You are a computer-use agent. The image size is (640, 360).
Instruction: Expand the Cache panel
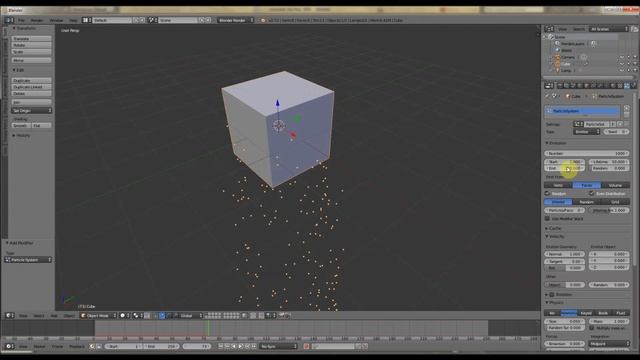pyautogui.click(x=554, y=228)
